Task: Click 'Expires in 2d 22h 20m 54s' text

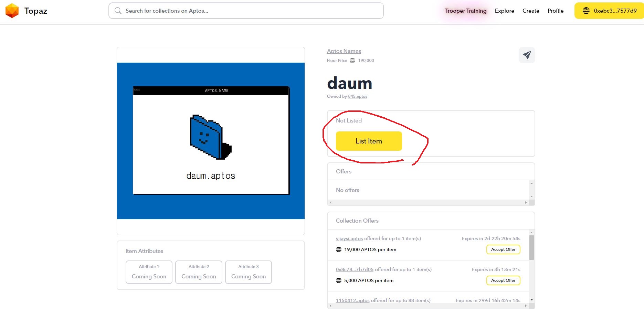Action: (x=491, y=238)
